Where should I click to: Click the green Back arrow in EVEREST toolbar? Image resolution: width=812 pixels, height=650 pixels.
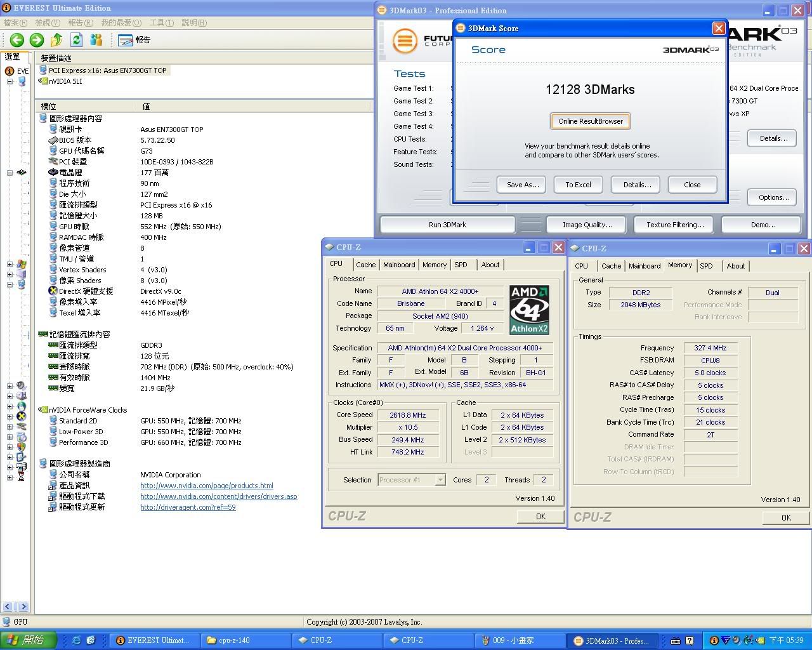pyautogui.click(x=16, y=40)
